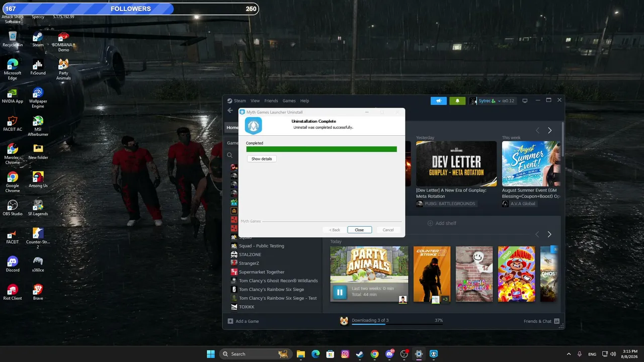The image size is (644, 362).
Task: Open the Games menu in Steam
Action: click(289, 101)
